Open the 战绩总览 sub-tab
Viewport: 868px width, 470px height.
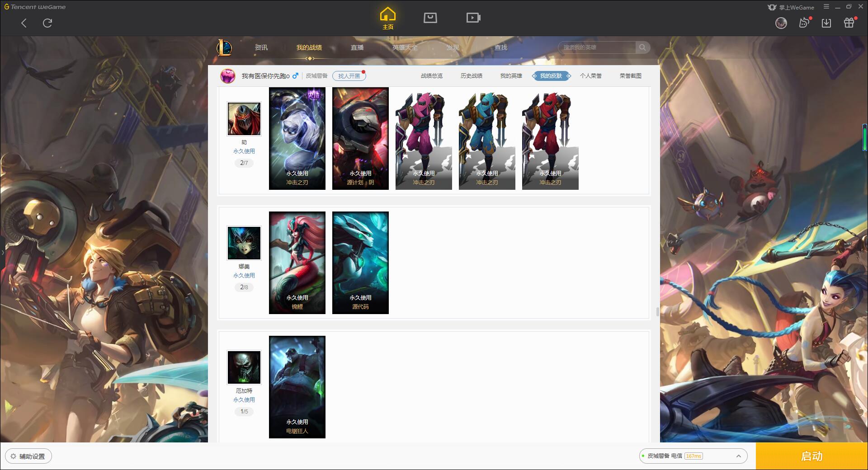tap(432, 76)
